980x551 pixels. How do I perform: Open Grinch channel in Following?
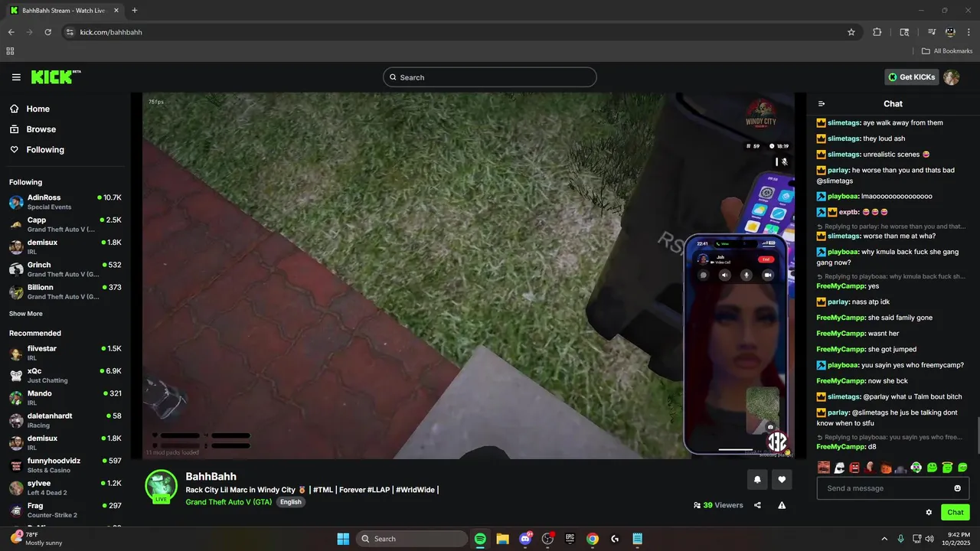[65, 269]
